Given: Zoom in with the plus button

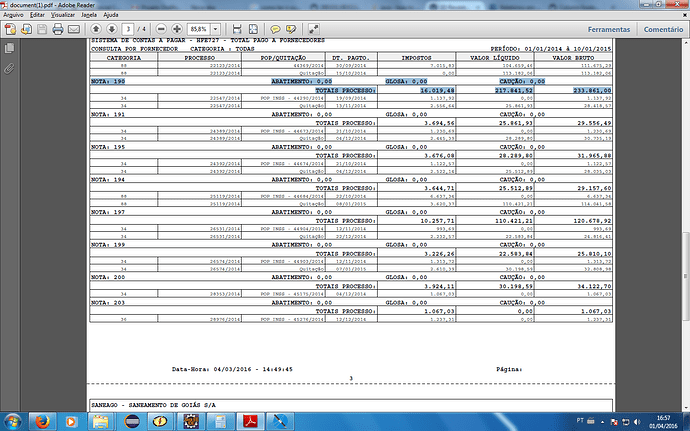Looking at the screenshot, I should (x=177, y=29).
